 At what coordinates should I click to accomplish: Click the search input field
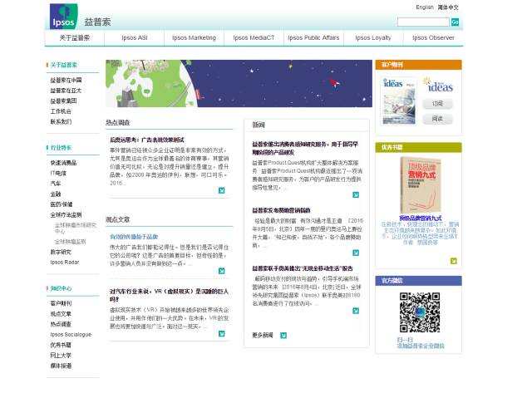[423, 22]
